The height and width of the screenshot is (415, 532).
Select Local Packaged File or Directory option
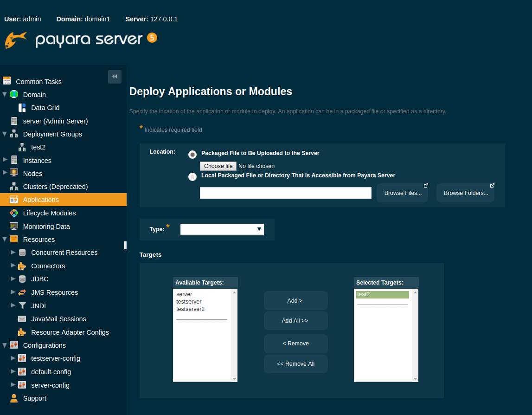192,176
